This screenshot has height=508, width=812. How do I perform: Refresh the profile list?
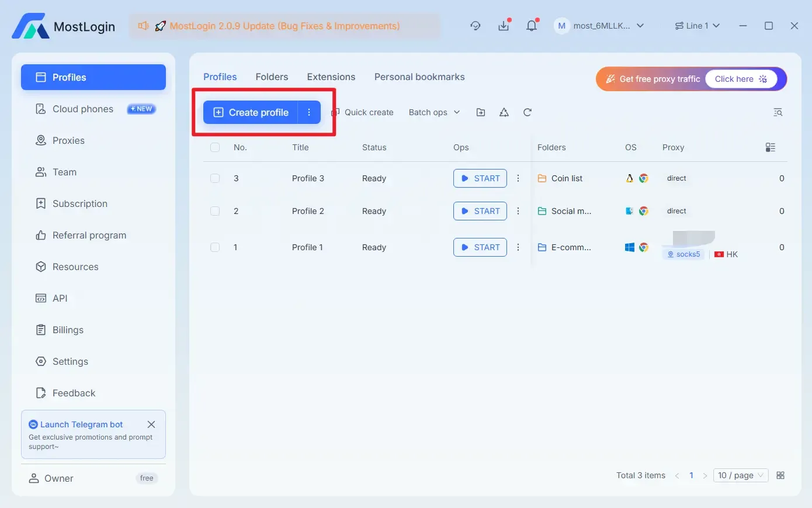527,112
